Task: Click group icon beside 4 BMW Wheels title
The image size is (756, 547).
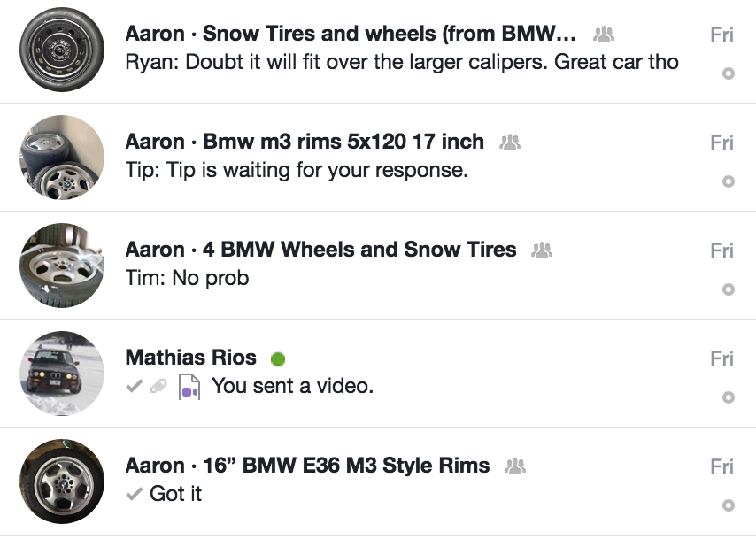Action: click(541, 250)
